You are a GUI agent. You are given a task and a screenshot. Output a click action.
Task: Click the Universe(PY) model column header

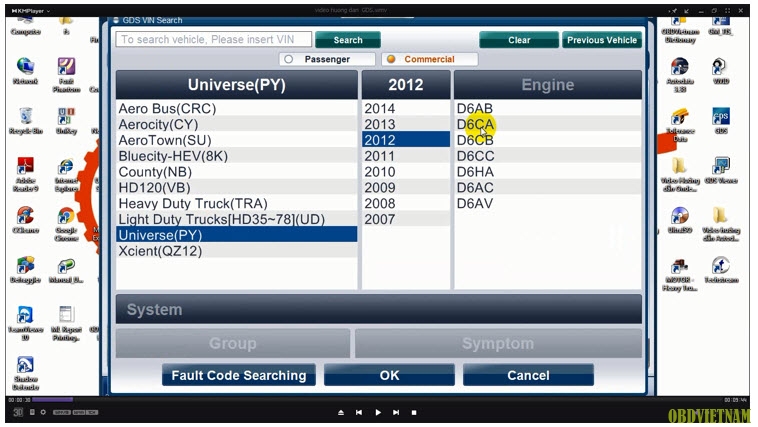click(x=236, y=85)
